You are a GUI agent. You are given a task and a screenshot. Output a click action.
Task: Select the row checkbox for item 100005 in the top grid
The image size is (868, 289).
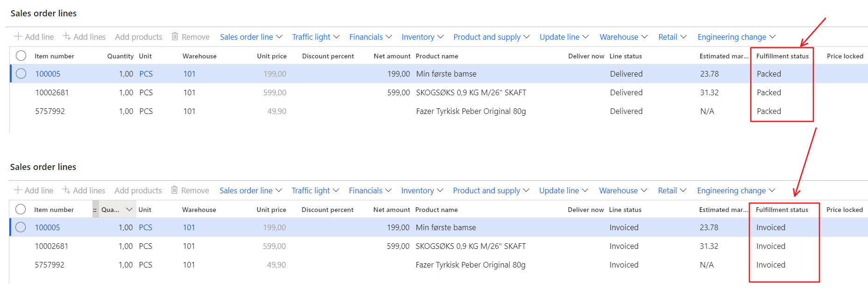point(21,74)
